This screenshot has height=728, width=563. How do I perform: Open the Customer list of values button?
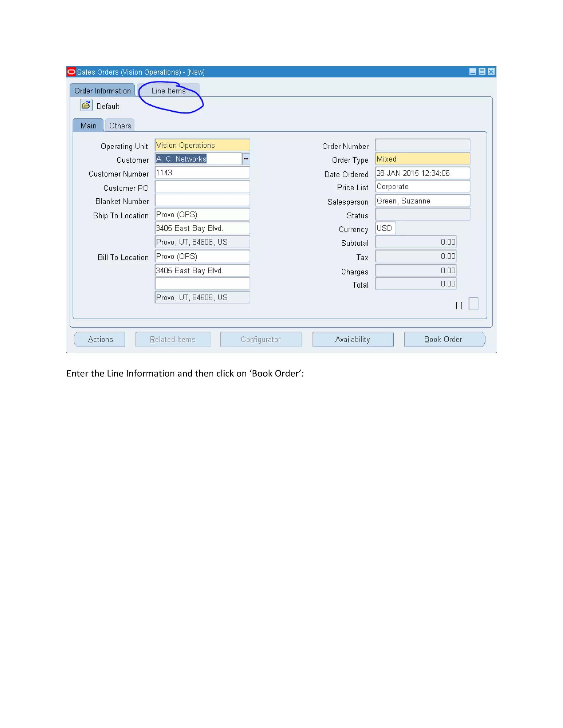pos(246,159)
